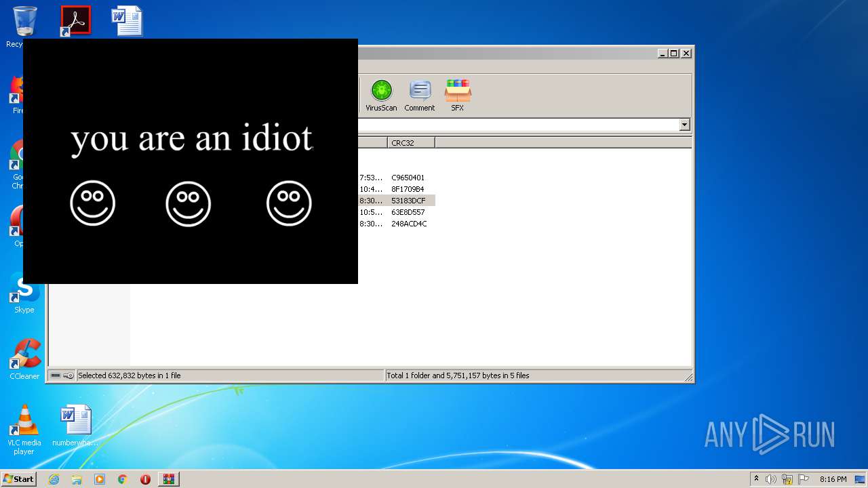The height and width of the screenshot is (488, 868).
Task: Click the left smiley face
Action: [93, 203]
